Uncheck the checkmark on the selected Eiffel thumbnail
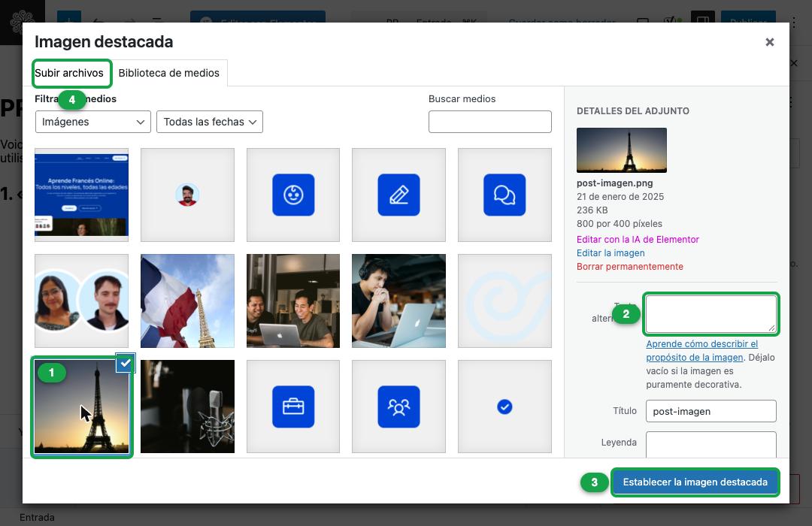 [x=126, y=363]
